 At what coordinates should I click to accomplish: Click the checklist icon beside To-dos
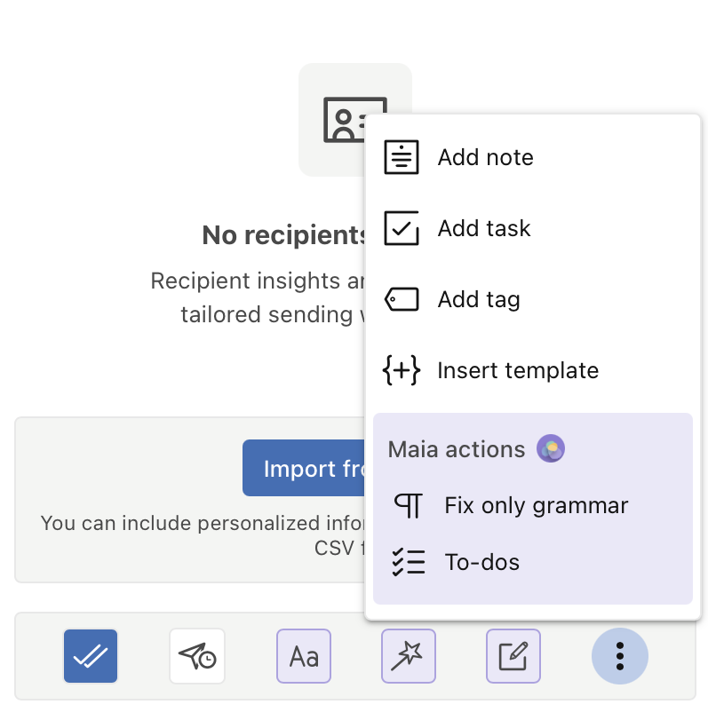tap(409, 562)
